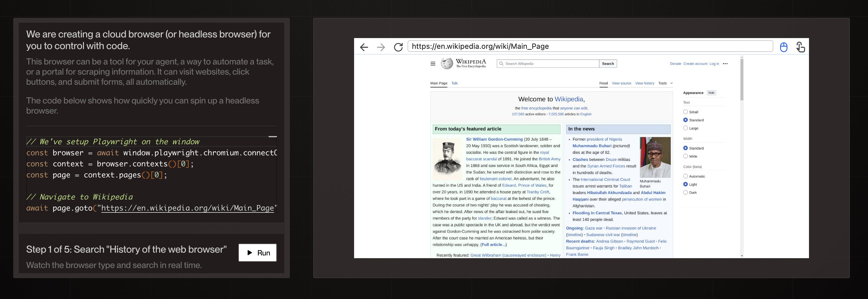Click the scrollbar down arrow

(x=742, y=256)
